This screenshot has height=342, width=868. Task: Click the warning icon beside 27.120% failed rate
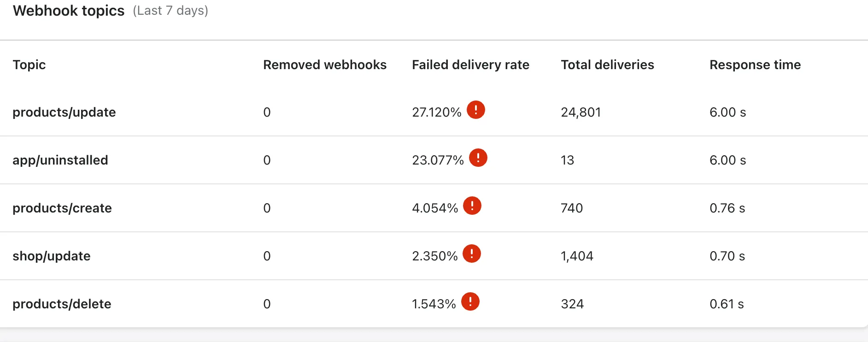476,110
